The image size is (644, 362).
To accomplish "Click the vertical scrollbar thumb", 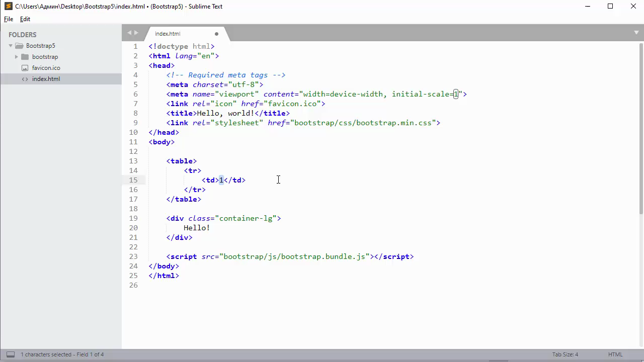I will 640,128.
